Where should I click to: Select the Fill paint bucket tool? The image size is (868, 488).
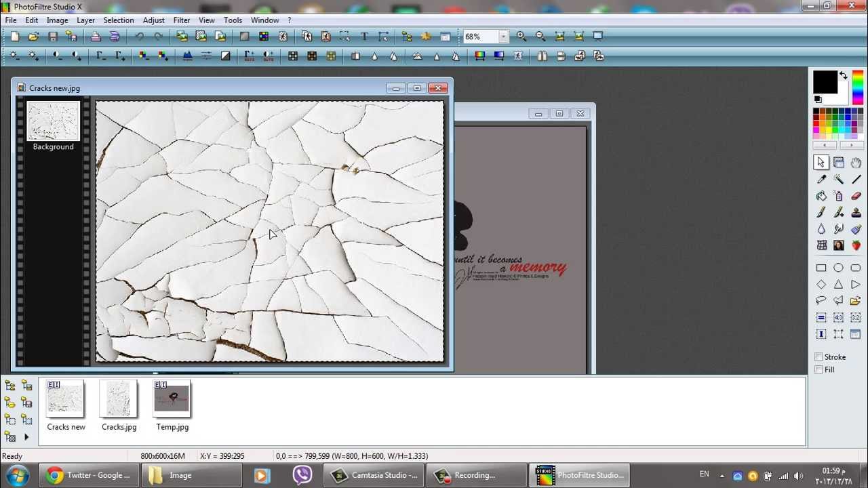[821, 197]
